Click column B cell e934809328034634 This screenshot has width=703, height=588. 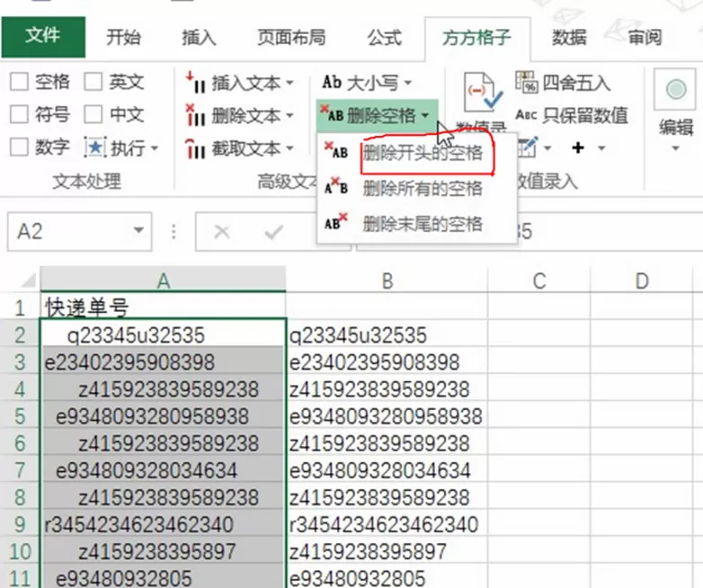[x=387, y=470]
